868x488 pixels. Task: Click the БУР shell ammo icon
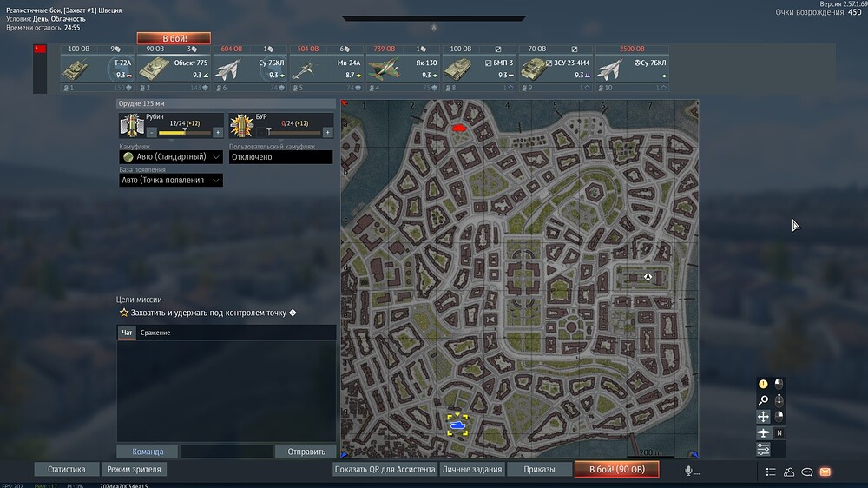click(241, 125)
